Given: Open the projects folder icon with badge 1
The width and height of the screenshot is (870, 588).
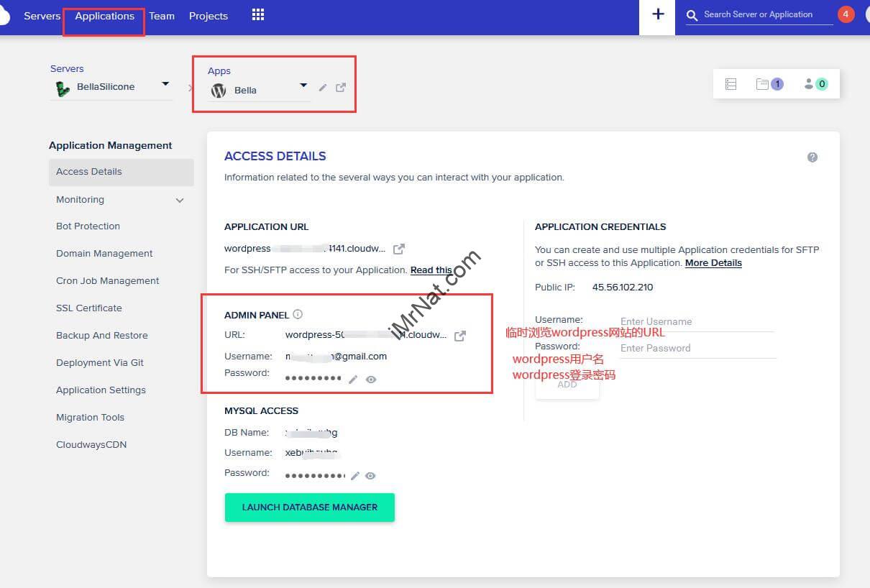Looking at the screenshot, I should pyautogui.click(x=769, y=84).
